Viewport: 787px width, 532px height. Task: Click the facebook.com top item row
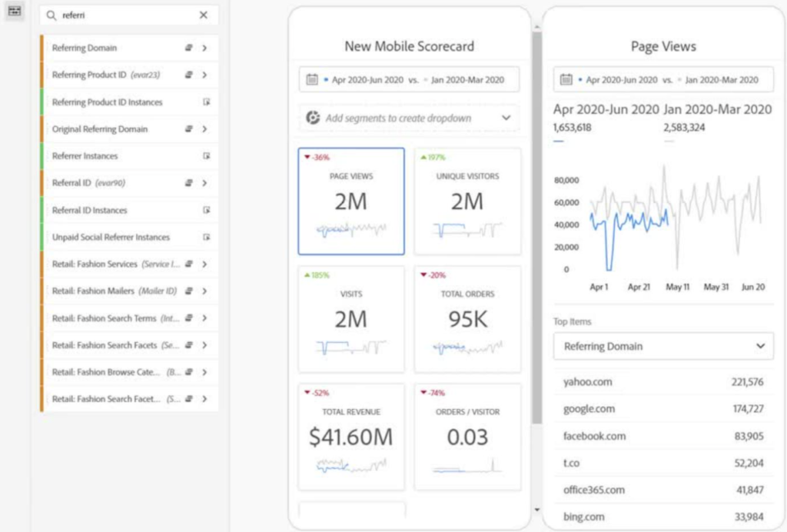663,436
